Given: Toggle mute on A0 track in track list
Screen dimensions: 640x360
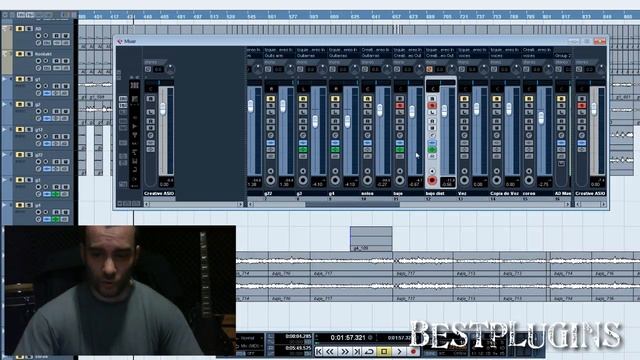Looking at the screenshot, I should click(x=20, y=29).
